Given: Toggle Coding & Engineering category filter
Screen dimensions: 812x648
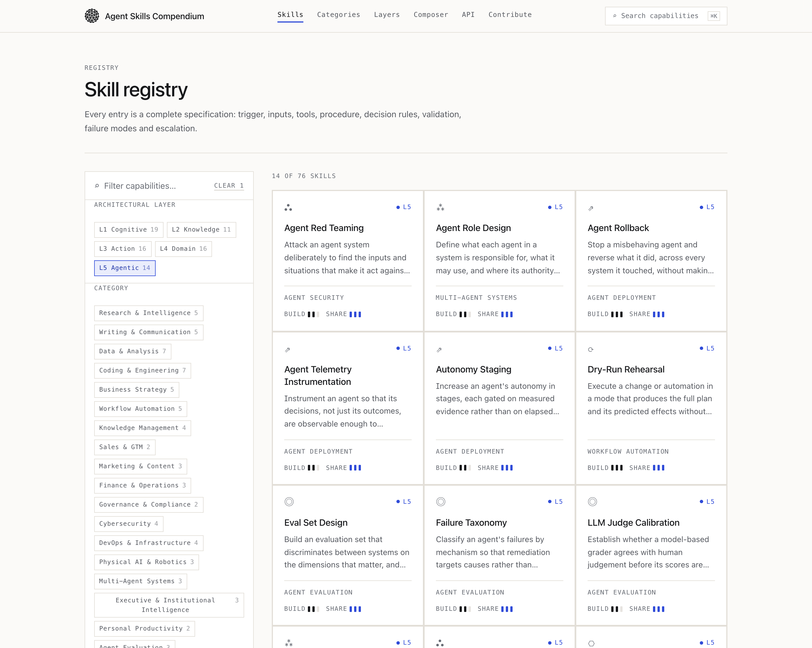Looking at the screenshot, I should (143, 371).
